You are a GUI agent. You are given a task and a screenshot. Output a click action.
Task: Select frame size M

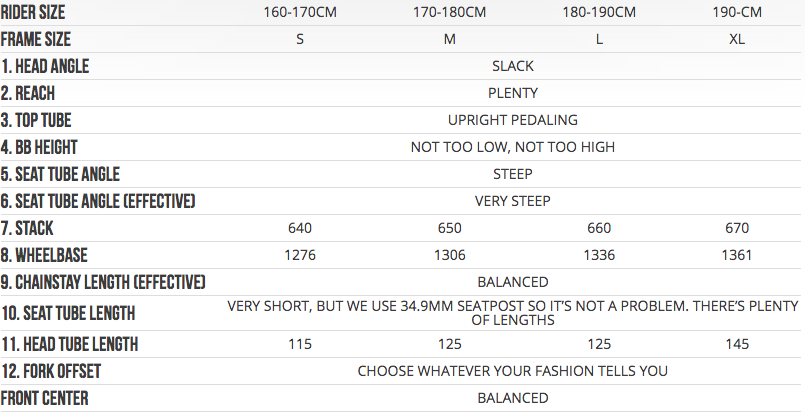pyautogui.click(x=450, y=39)
